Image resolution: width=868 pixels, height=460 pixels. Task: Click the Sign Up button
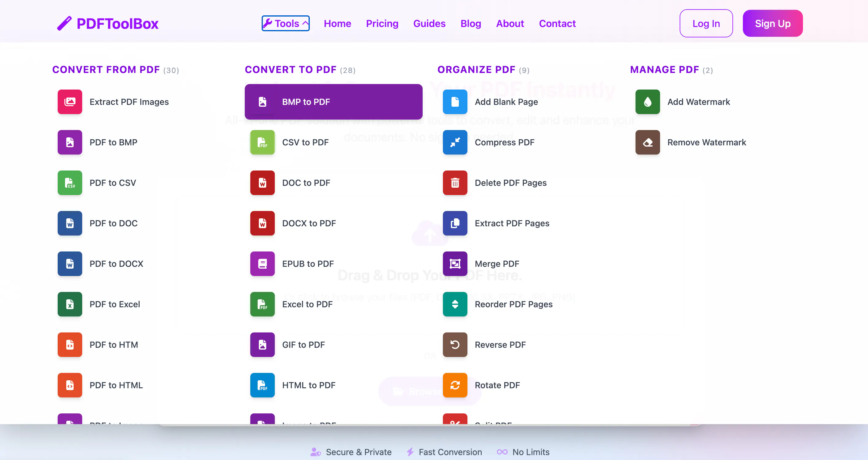coord(772,23)
